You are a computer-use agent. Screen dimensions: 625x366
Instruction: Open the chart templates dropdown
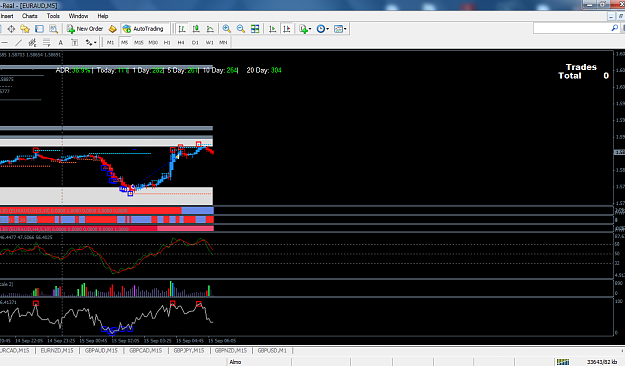(340, 29)
